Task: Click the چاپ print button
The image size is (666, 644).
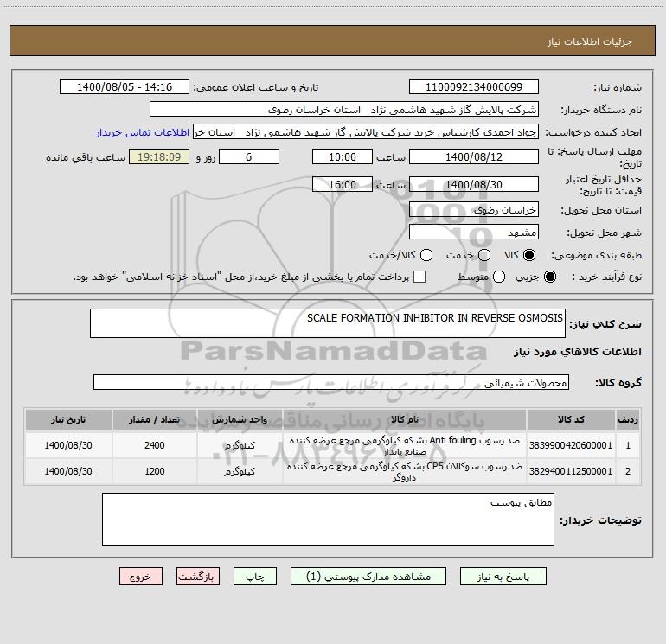Action: point(255,576)
